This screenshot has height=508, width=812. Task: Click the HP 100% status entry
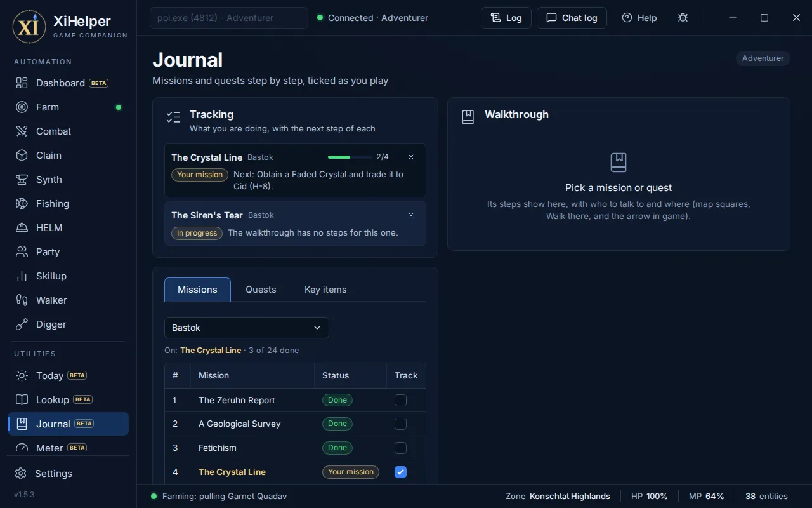coord(649,497)
